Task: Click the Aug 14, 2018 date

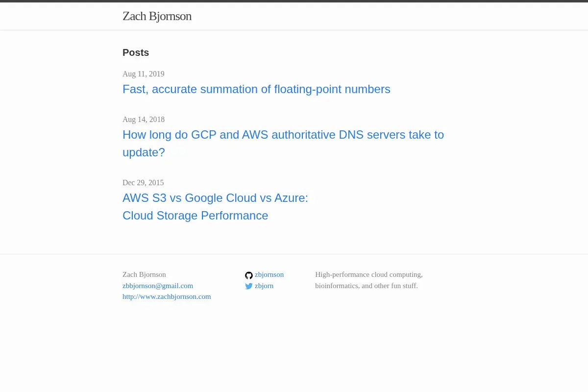Action: click(x=144, y=120)
